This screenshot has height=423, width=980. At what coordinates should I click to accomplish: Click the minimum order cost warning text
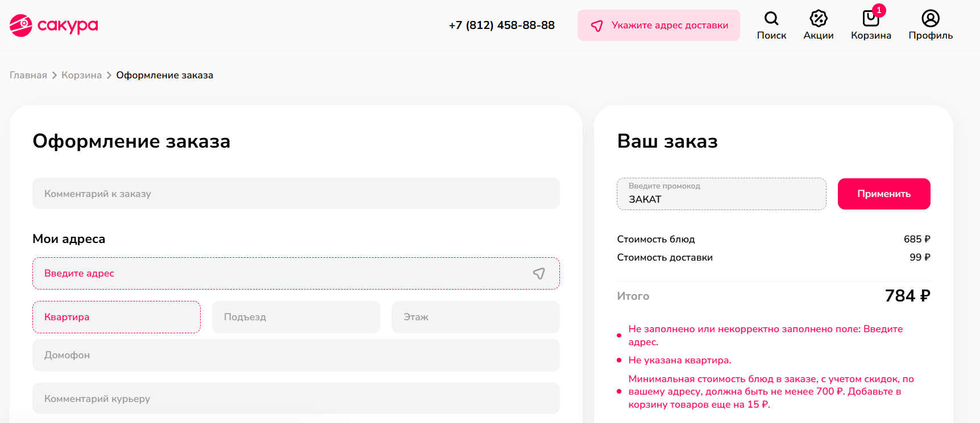(771, 392)
